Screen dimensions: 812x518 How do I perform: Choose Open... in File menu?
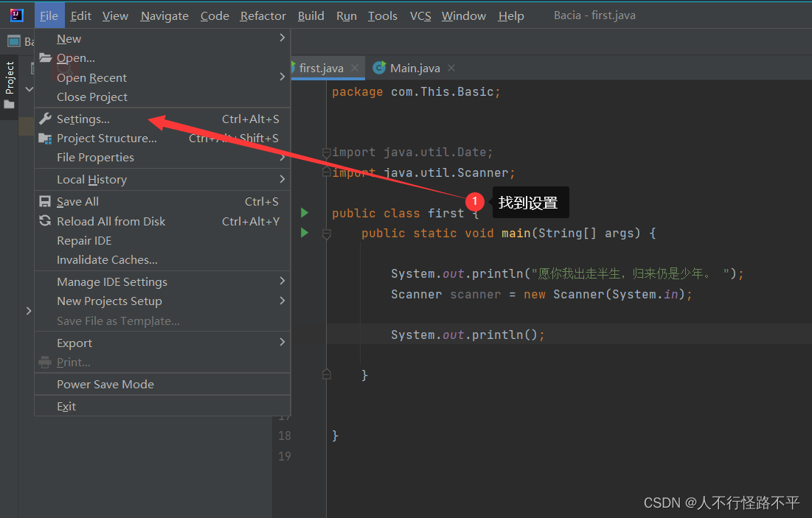tap(162, 58)
